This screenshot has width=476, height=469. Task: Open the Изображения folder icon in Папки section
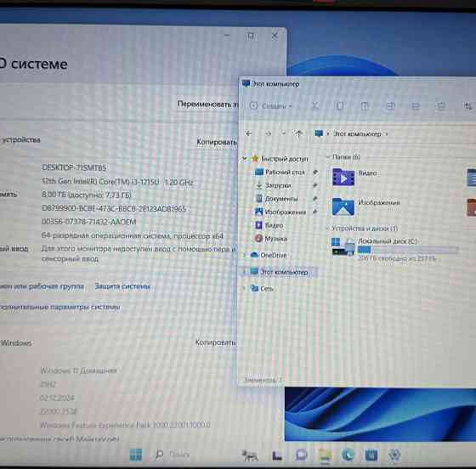pos(343,206)
